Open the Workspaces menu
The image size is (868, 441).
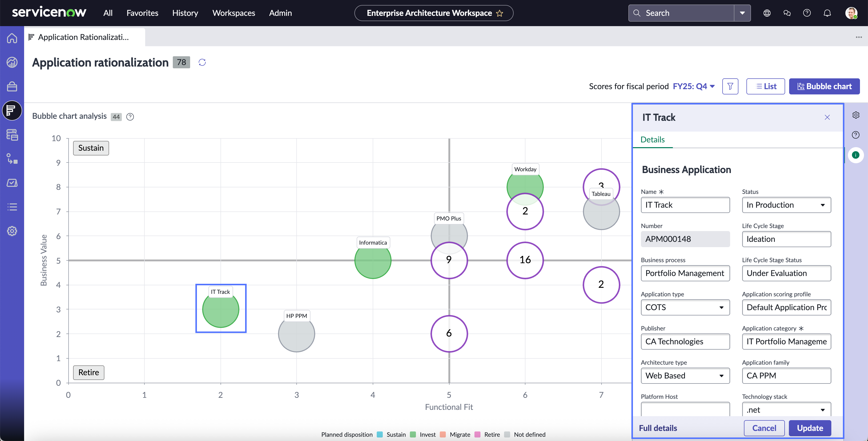coord(234,13)
